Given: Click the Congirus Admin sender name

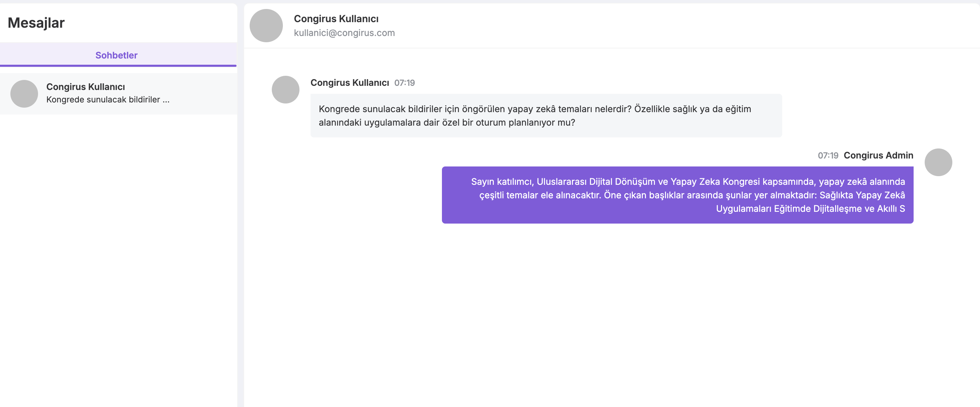Looking at the screenshot, I should 878,155.
